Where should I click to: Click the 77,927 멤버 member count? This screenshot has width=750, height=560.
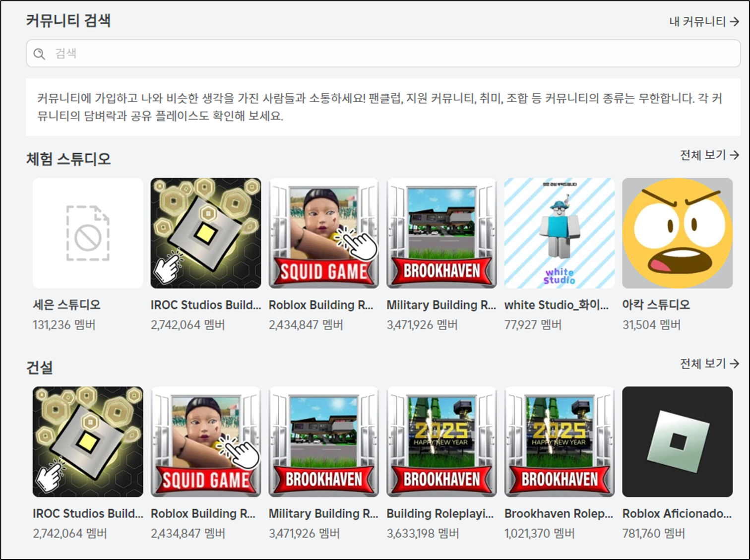[x=533, y=325]
